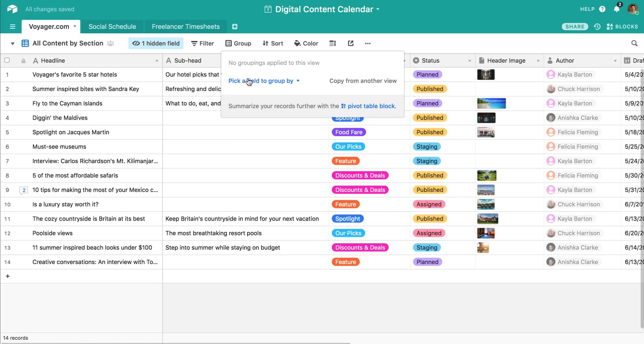This screenshot has width=644, height=344.
Task: Click 'Step into summer while staying on budget'
Action: [x=223, y=248]
